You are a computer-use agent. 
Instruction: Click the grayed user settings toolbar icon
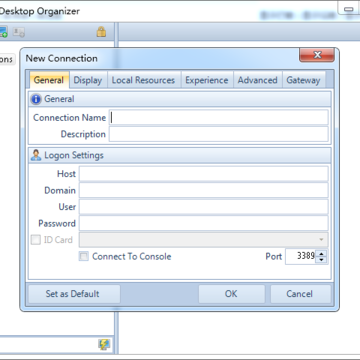click(x=19, y=32)
